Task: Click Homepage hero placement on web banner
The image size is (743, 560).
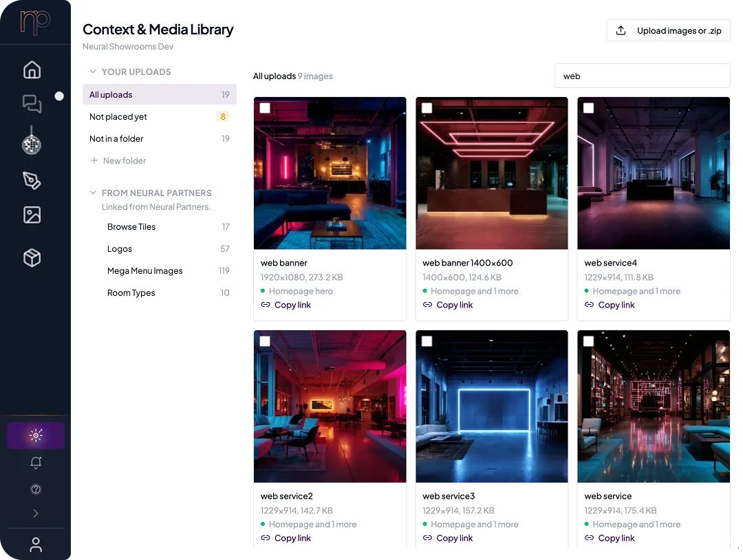Action: click(x=301, y=291)
